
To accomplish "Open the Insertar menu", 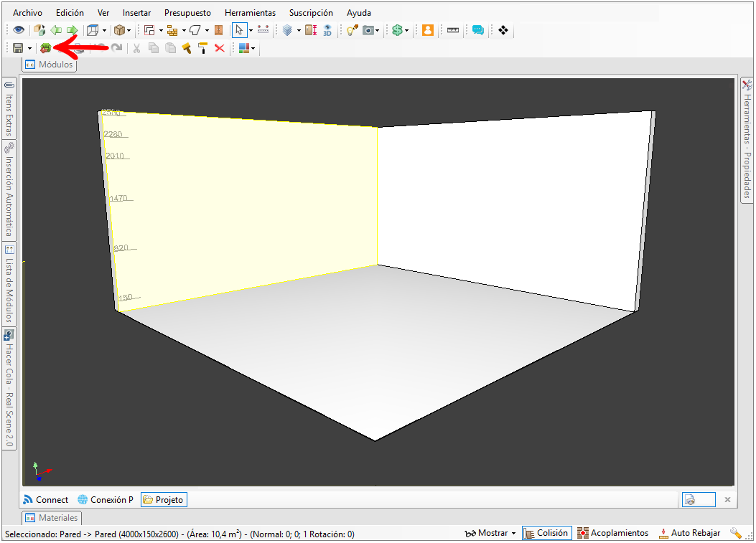I will pos(136,13).
